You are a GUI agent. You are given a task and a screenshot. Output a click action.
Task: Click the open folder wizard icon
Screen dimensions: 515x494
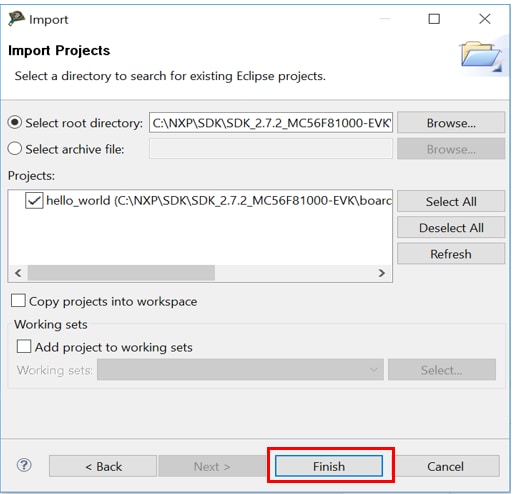coord(481,55)
